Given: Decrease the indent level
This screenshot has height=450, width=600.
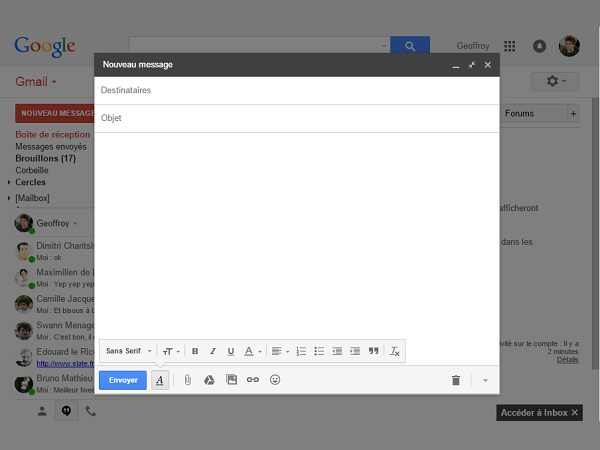Looking at the screenshot, I should click(337, 351).
